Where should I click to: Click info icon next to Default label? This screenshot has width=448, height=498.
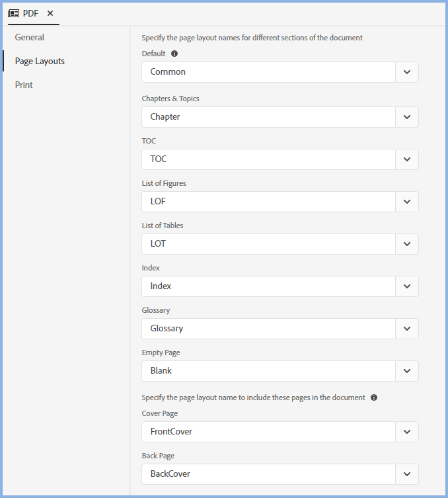pos(174,54)
